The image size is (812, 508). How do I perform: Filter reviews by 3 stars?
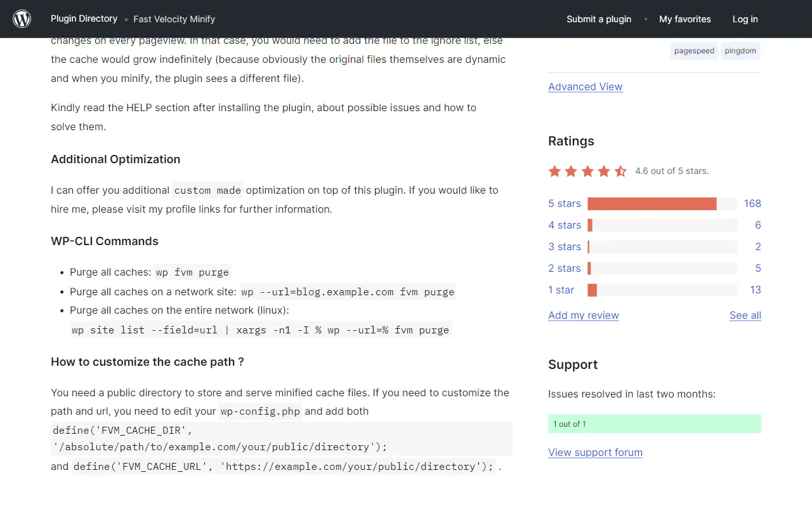565,246
